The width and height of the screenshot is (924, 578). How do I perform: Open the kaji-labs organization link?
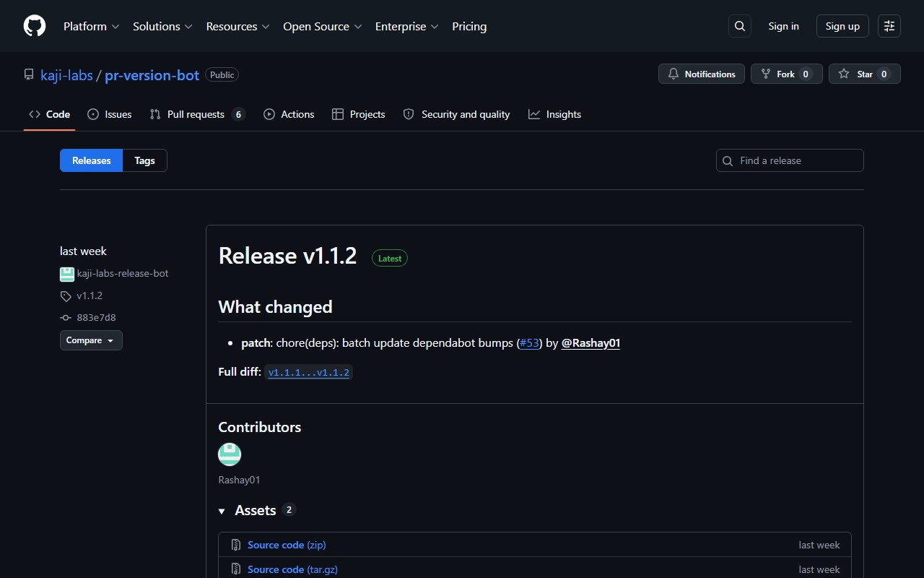66,74
